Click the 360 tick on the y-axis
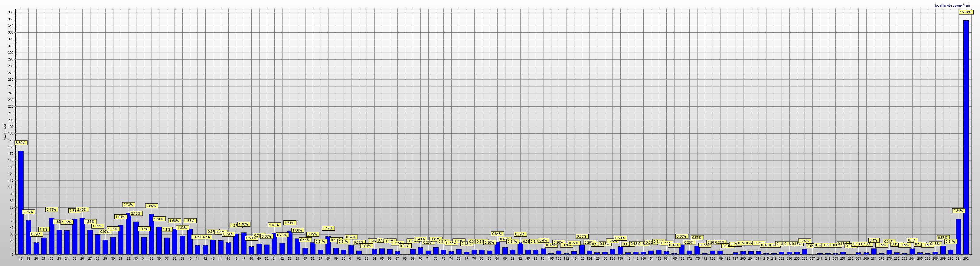 click(x=11, y=12)
